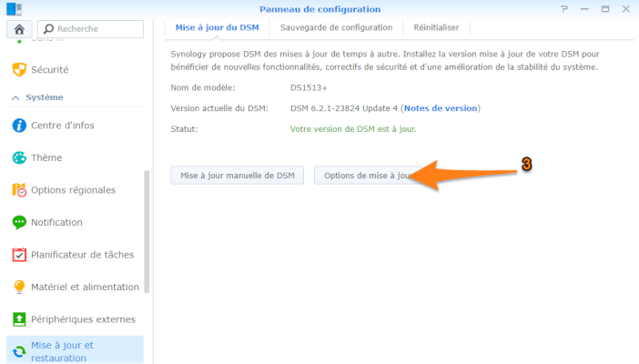The image size is (639, 364).
Task: Click the Home icon button
Action: click(19, 29)
